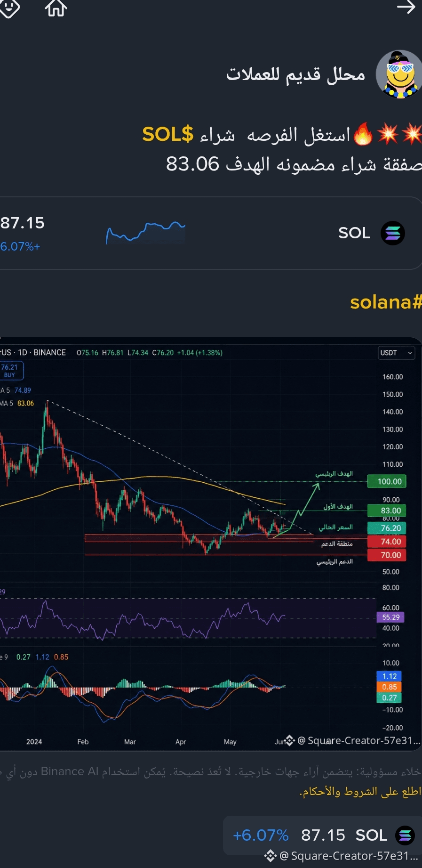
Task: Tap the الهدف الأول chart annotation
Action: 338,506
